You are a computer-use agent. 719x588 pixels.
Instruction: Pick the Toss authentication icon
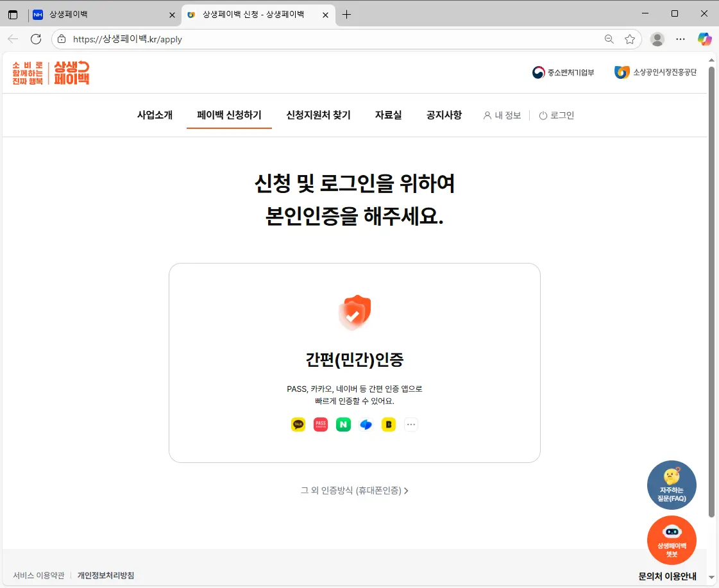click(x=366, y=424)
